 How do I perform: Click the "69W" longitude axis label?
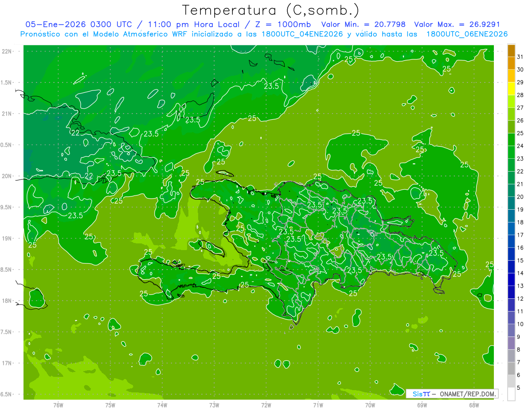click(422, 405)
